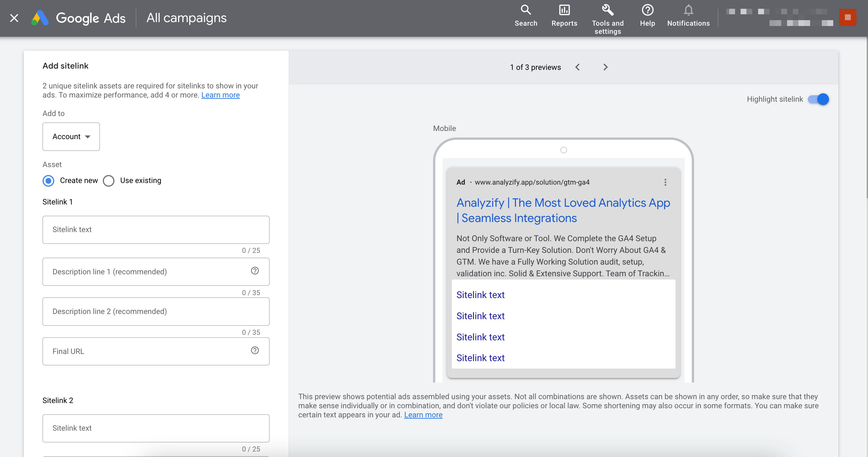The width and height of the screenshot is (868, 457).
Task: Click the Add sitelink heading
Action: [65, 66]
